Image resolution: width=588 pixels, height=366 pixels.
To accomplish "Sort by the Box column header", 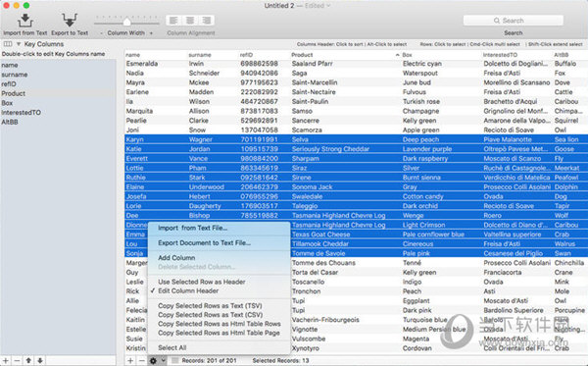I will (408, 55).
